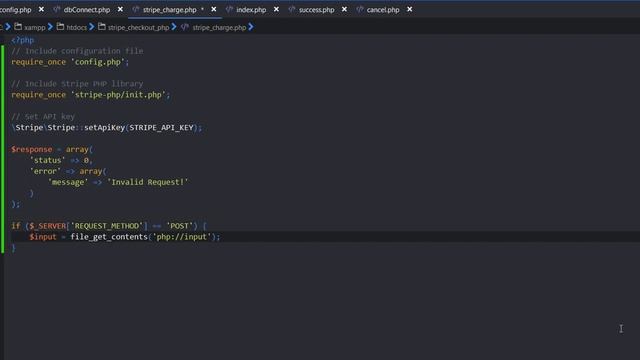The image size is (640, 360).
Task: Open the dbConnect.php tab
Action: (x=87, y=9)
